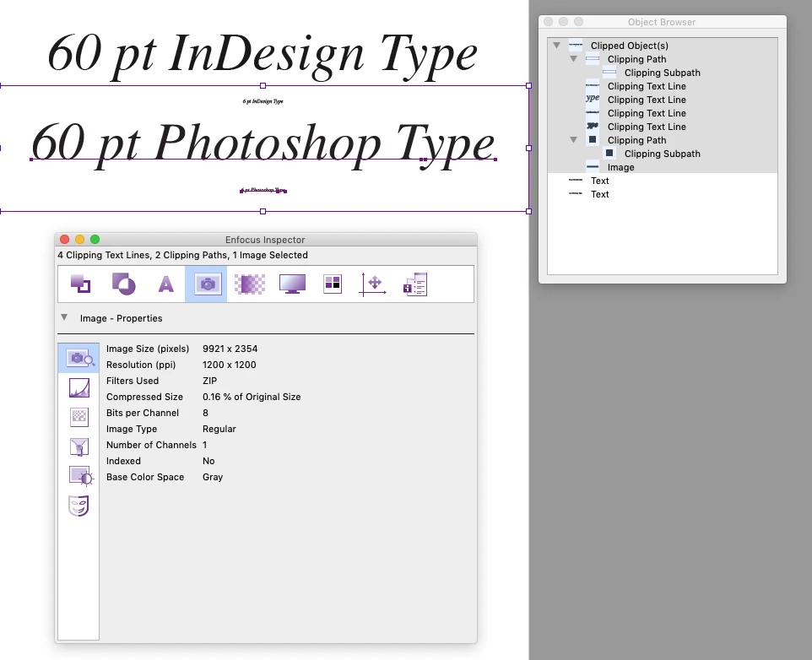Screen dimensions: 812x660
Task: Open the Fill and Stroke inspector tab
Action: [x=80, y=284]
